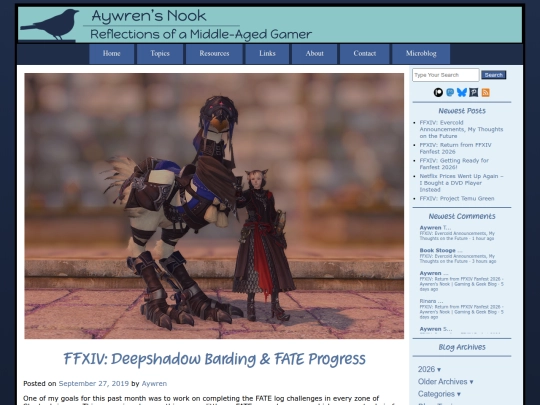
Task: Open the Resources menu
Action: pos(214,54)
